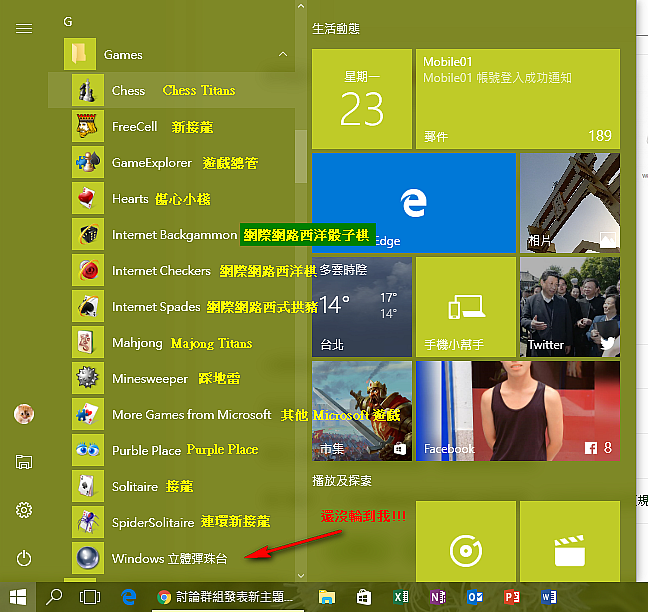Launch the Mahjong tile icon
The height and width of the screenshot is (612, 648).
(88, 342)
